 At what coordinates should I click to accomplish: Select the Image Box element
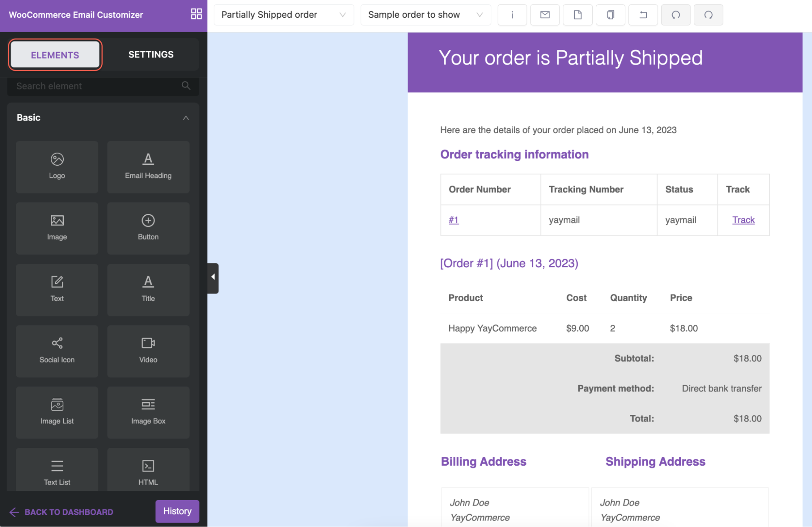coord(148,412)
